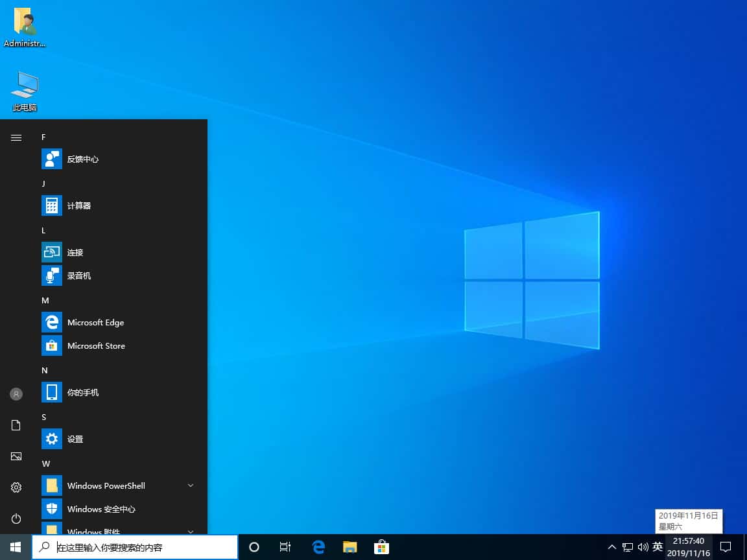
Task: Open Windows 安全中心
Action: [x=119, y=509]
